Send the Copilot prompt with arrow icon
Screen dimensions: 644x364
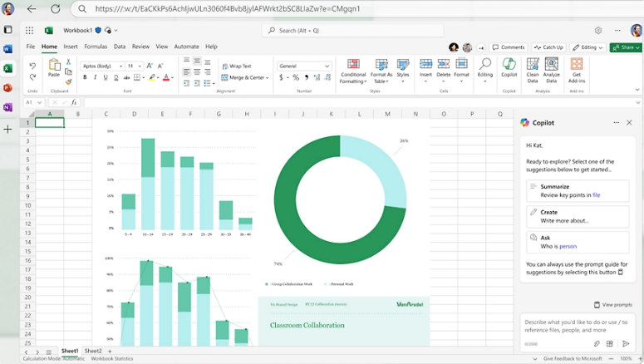point(626,343)
